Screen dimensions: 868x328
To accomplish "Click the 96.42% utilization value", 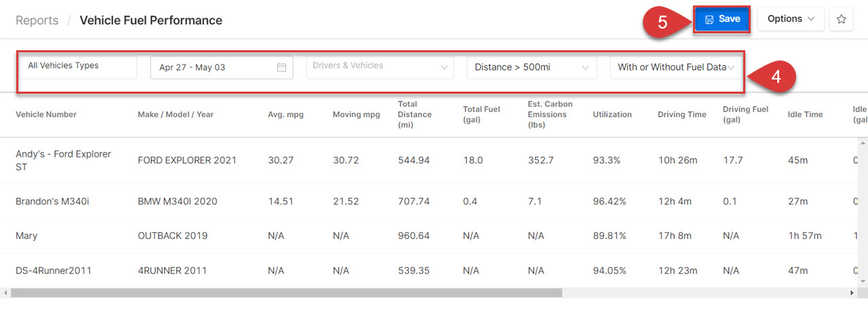I will point(610,201).
